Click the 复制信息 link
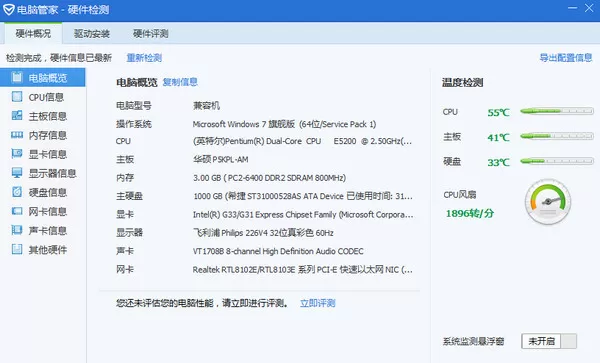The width and height of the screenshot is (600, 363). [x=180, y=82]
